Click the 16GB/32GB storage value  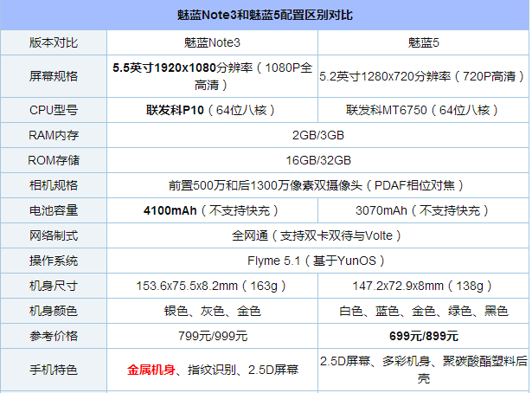[318, 160]
